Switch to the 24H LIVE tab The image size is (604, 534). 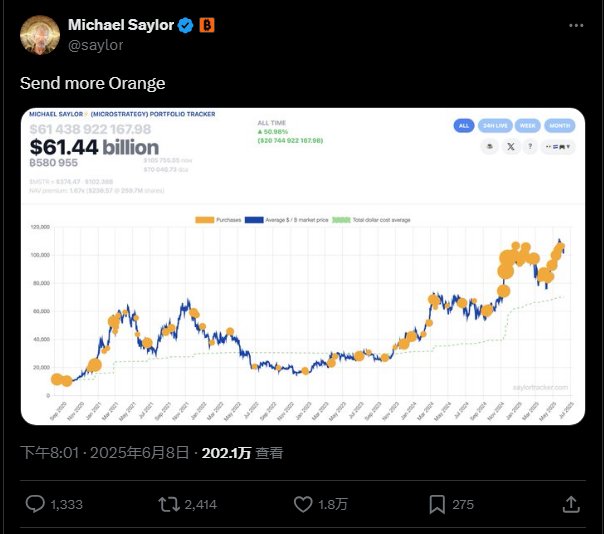[495, 126]
